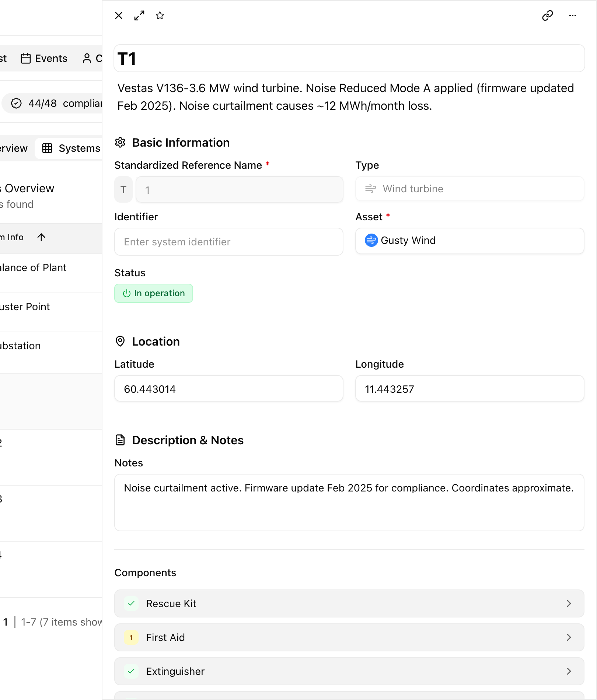Click the Events calendar icon
The image size is (597, 700).
tap(26, 59)
